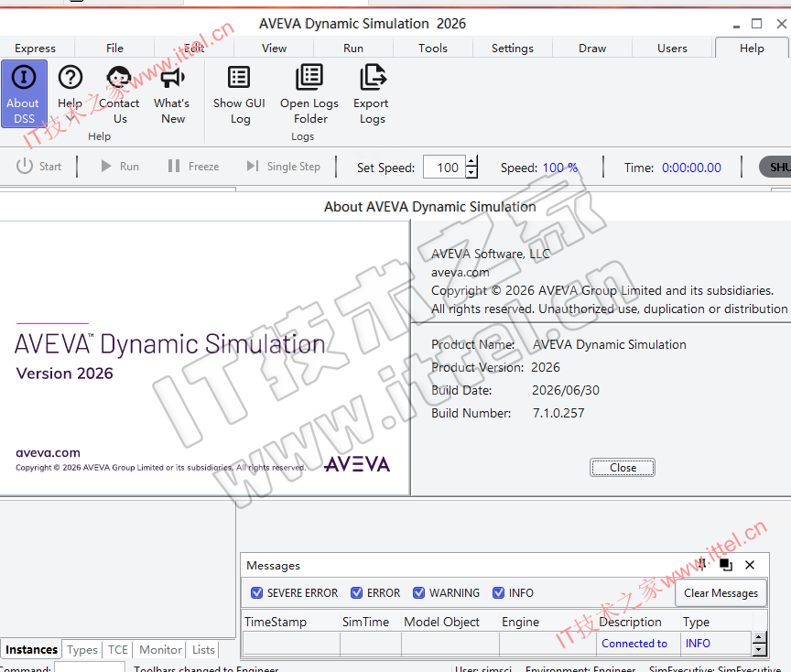791x672 pixels.
Task: Click the Build Number 7.1.0.257
Action: (x=558, y=413)
